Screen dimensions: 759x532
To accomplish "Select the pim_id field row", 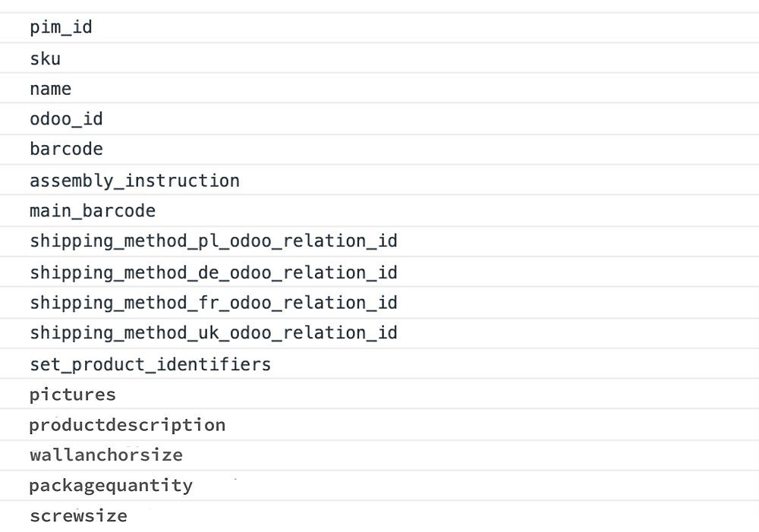I will click(x=61, y=28).
